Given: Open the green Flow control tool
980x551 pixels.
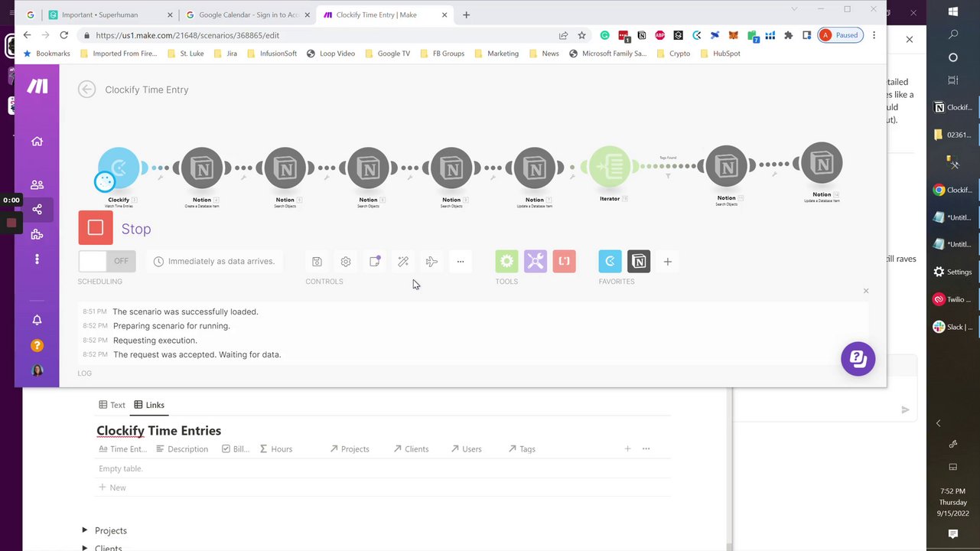Looking at the screenshot, I should (506, 262).
